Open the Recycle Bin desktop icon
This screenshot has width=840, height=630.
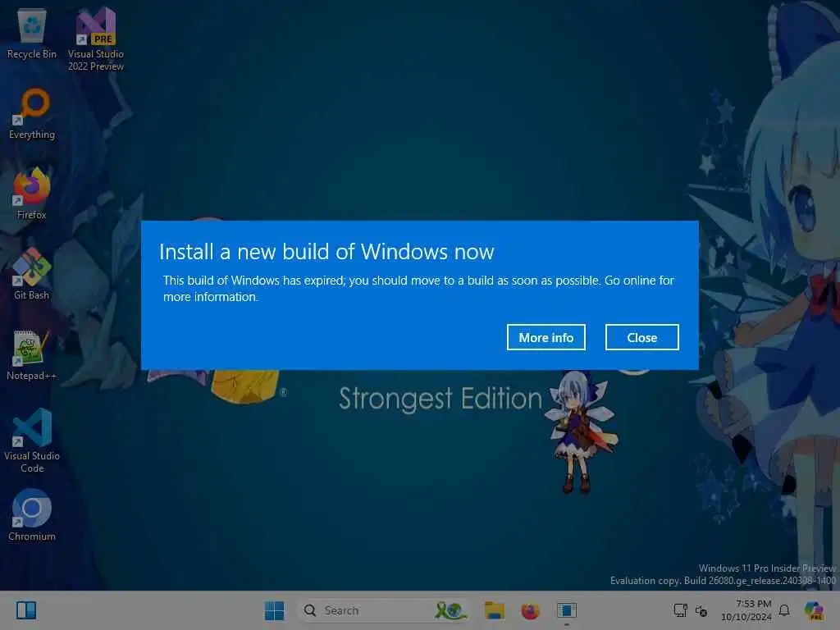pyautogui.click(x=32, y=33)
